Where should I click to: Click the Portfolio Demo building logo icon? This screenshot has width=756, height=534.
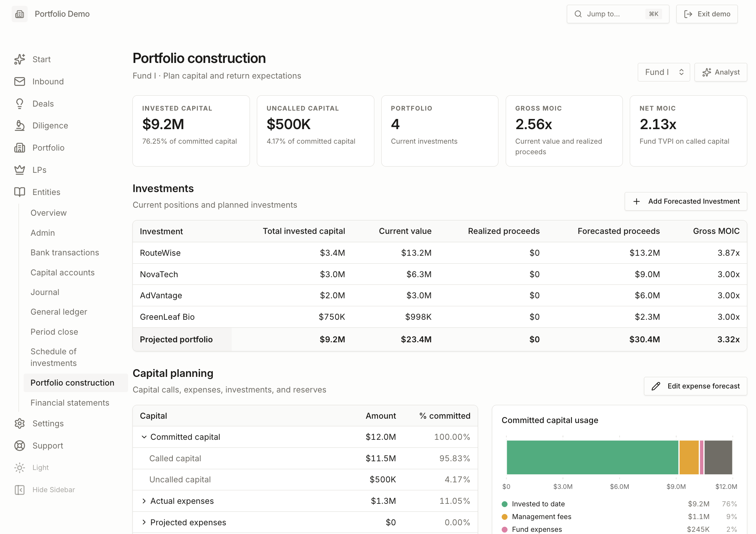[x=20, y=14]
